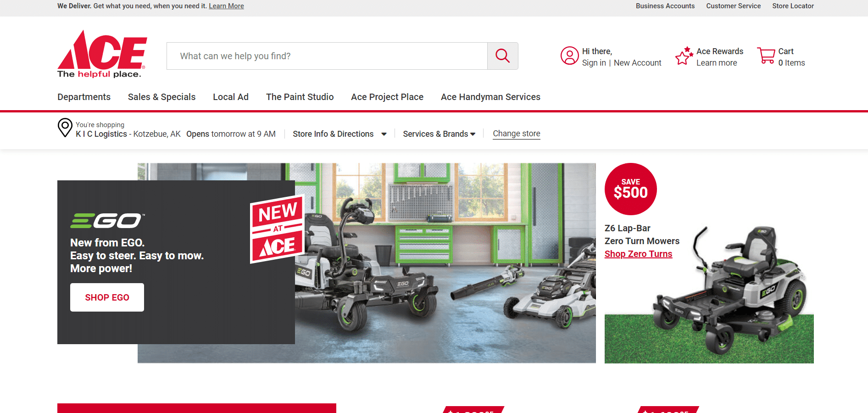This screenshot has height=413, width=868.
Task: Click Z6 Lap-Bar Zero Turn Mowers heading
Action: (642, 234)
